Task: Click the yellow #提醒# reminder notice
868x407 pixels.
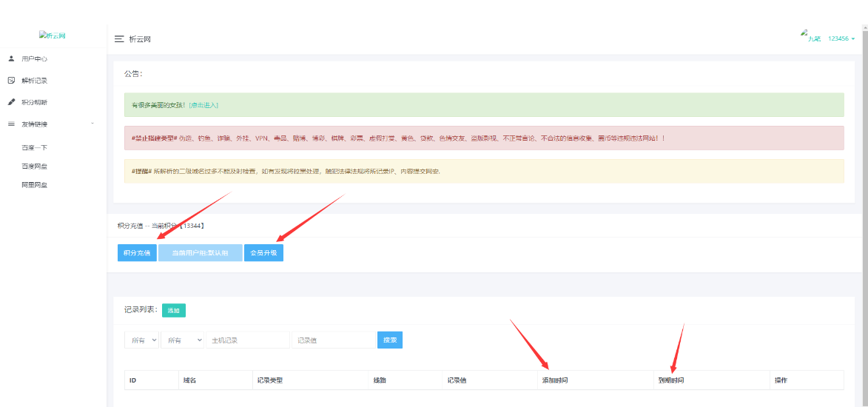Action: pos(484,171)
